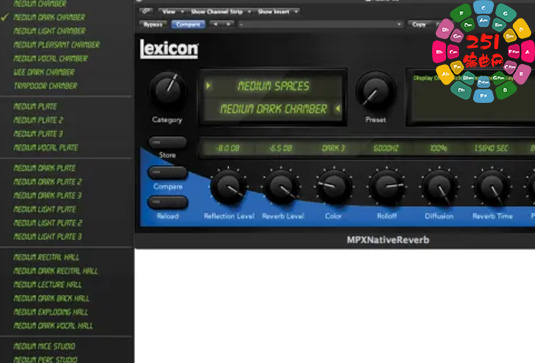Click the Store button
This screenshot has height=363, width=535.
point(168,142)
